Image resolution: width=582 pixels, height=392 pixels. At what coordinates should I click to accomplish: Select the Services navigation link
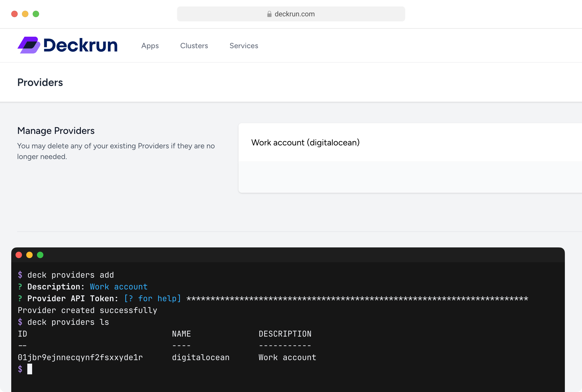click(244, 46)
